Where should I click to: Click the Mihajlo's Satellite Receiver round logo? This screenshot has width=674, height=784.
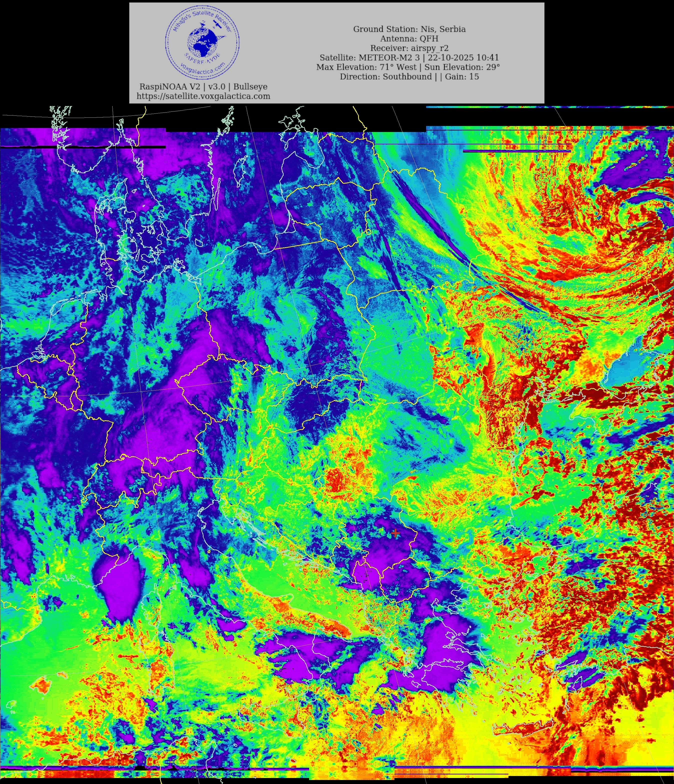[x=202, y=43]
